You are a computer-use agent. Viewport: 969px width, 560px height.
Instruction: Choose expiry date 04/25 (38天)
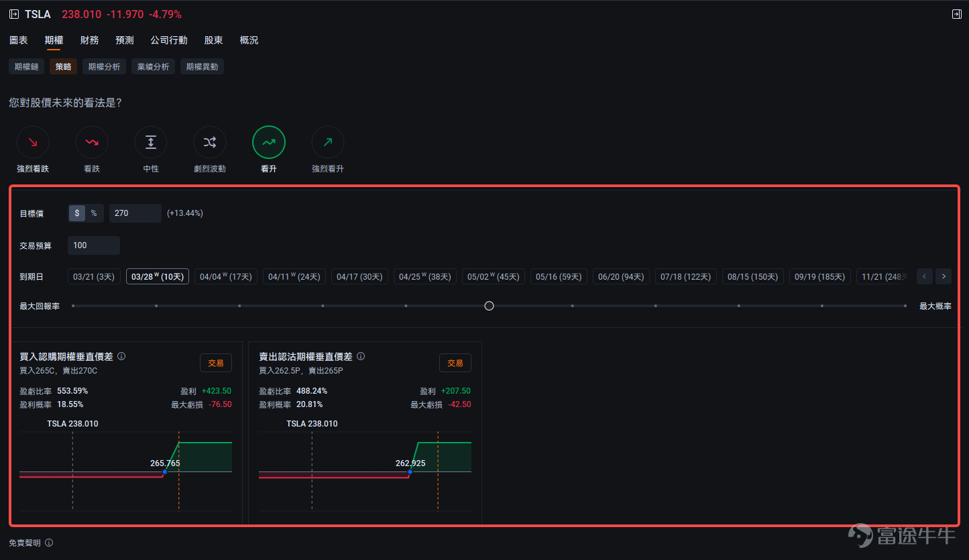coord(425,276)
